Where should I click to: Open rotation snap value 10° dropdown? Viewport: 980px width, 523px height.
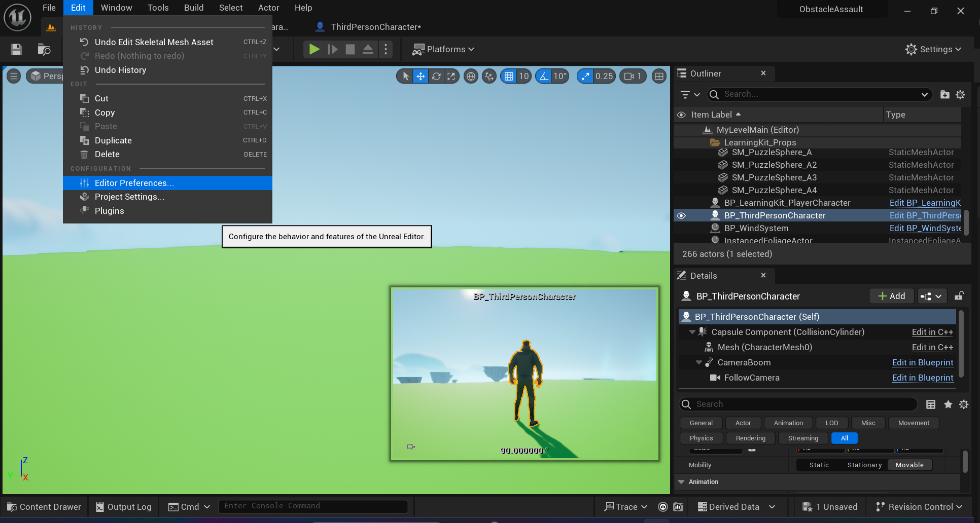coord(560,76)
